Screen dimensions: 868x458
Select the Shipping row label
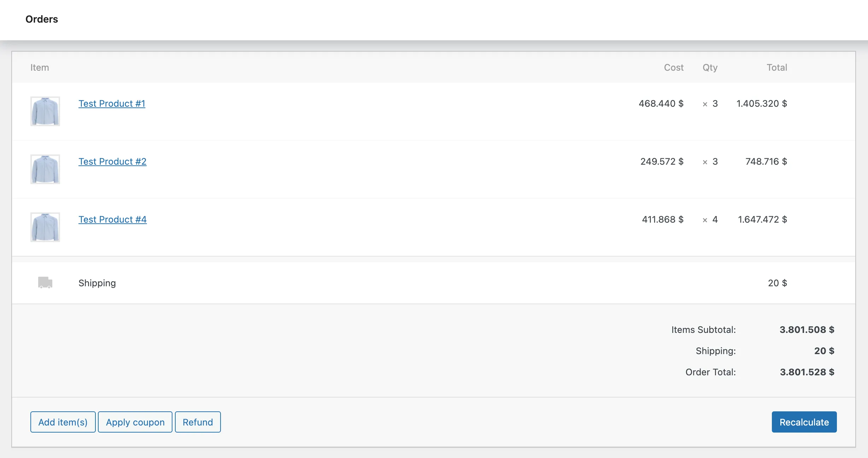97,283
